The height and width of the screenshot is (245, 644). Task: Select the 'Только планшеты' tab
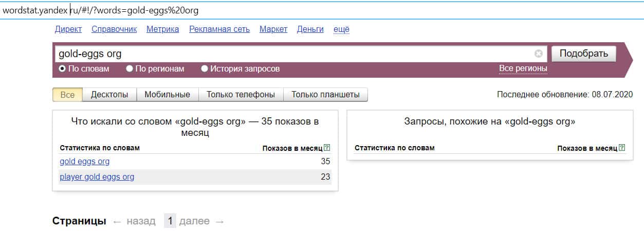coord(325,95)
